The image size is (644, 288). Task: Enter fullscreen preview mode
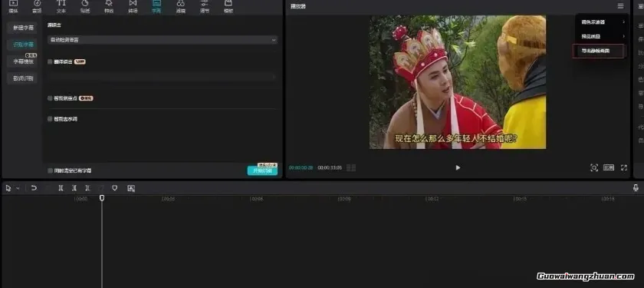(624, 167)
